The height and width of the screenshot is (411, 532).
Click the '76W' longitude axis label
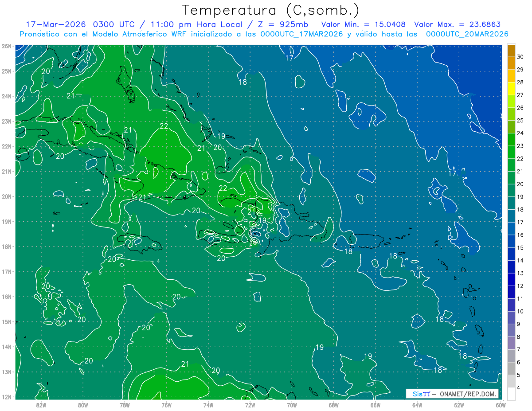click(166, 405)
